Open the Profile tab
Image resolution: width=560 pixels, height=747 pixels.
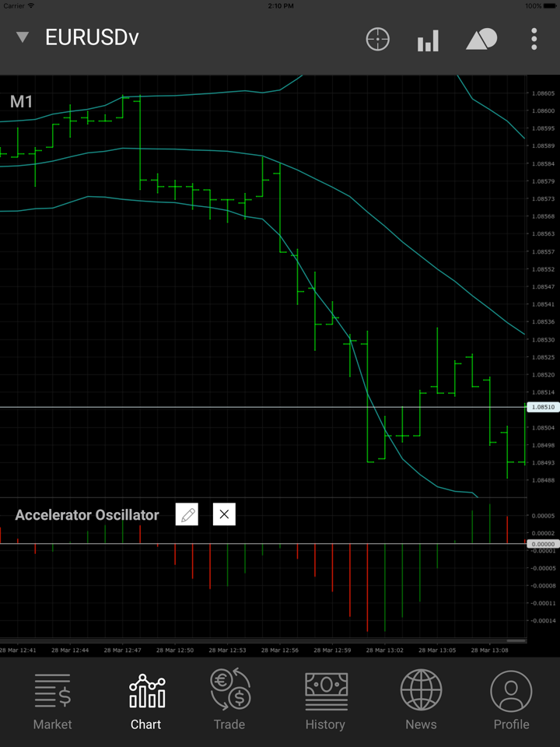511,700
